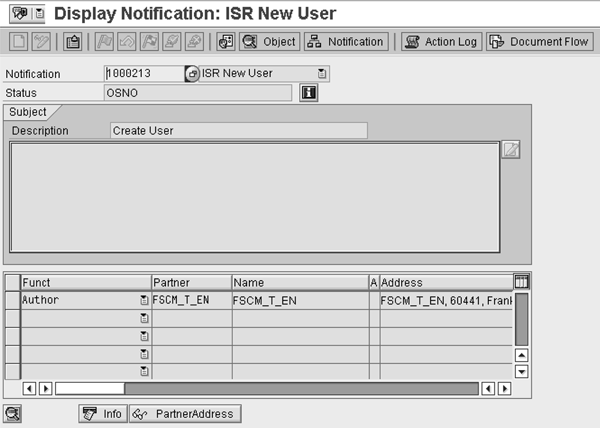Click the create notification blank page icon
This screenshot has height=428, width=600.
point(18,42)
